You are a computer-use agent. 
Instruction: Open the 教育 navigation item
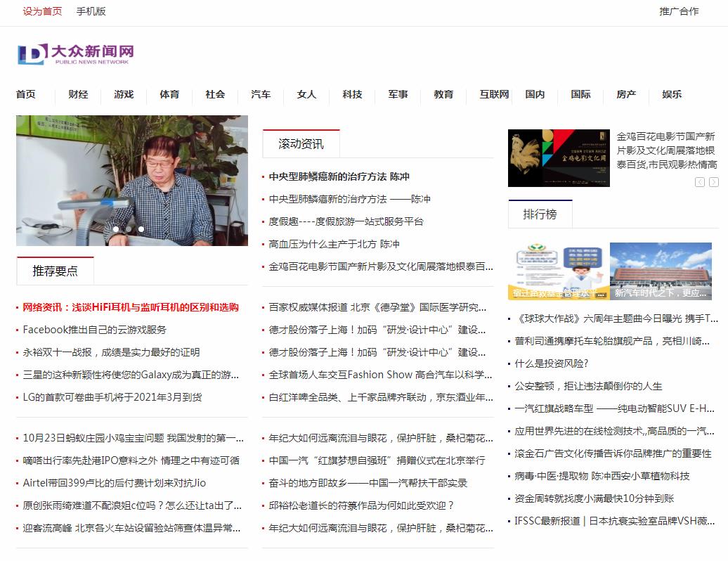click(x=443, y=94)
